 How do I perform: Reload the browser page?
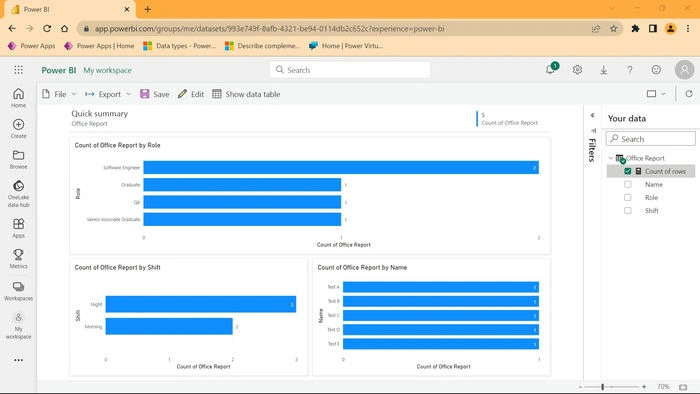[x=47, y=29]
